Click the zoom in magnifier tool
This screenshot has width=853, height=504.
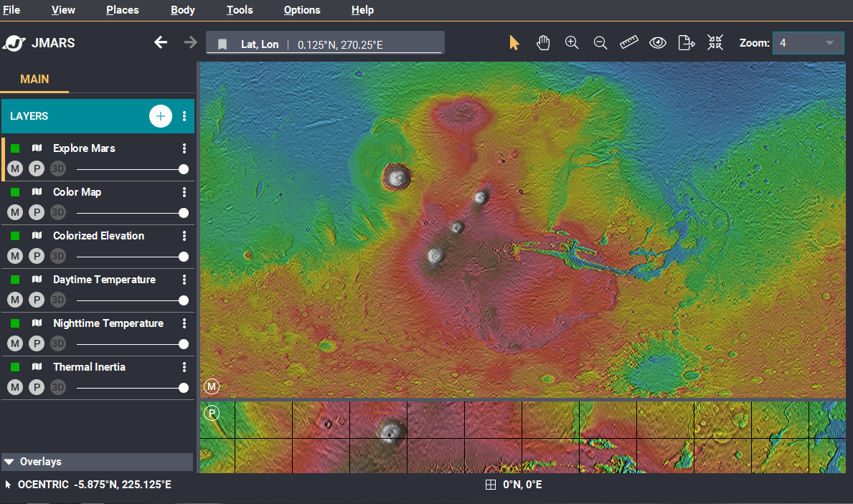click(572, 43)
